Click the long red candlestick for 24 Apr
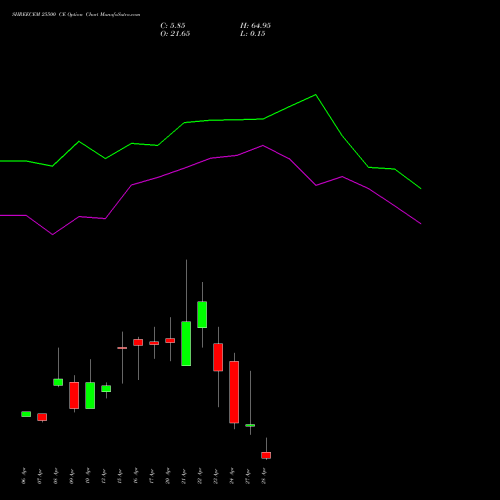500x500 pixels. tap(234, 392)
